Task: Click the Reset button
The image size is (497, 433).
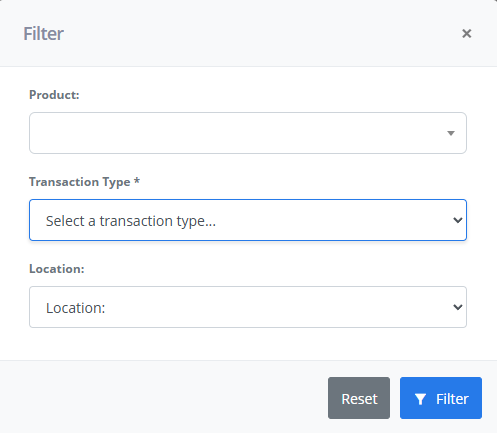Action: click(x=359, y=398)
